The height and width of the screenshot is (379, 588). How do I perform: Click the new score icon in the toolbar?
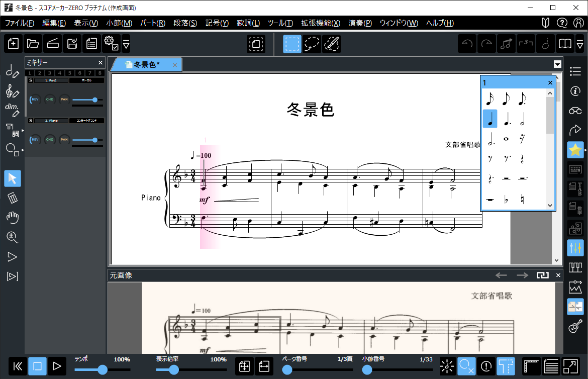[x=13, y=44]
